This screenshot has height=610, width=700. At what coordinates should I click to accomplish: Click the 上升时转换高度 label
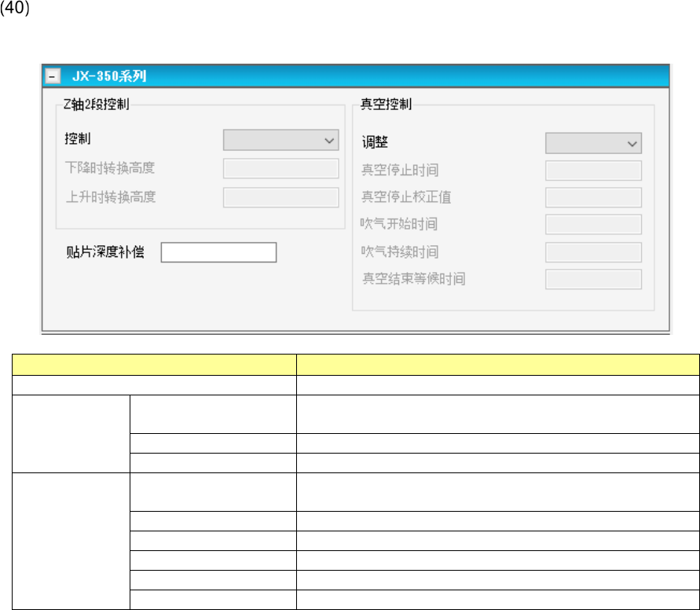(111, 197)
